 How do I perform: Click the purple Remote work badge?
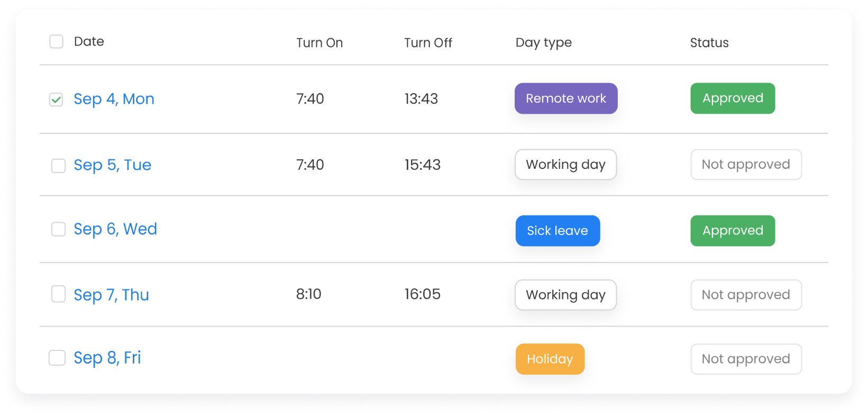tap(566, 98)
